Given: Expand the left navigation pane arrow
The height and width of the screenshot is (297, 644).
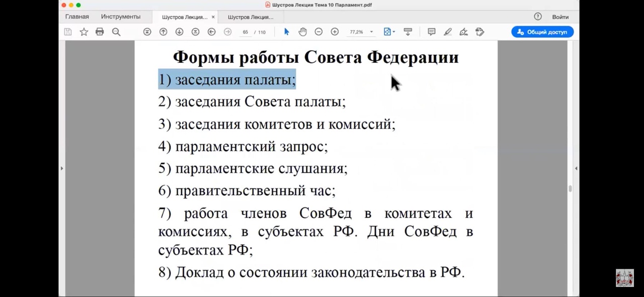Looking at the screenshot, I should pyautogui.click(x=62, y=168).
